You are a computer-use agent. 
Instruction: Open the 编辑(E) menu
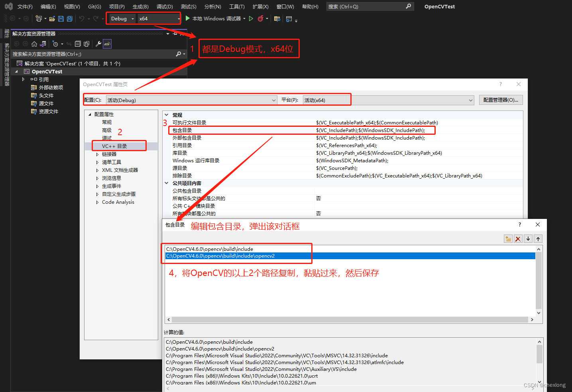coord(48,6)
